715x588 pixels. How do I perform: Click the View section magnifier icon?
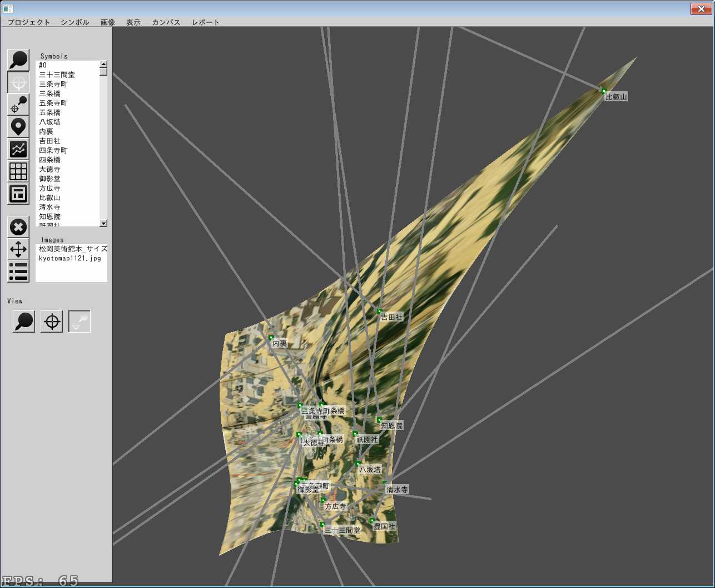click(24, 322)
